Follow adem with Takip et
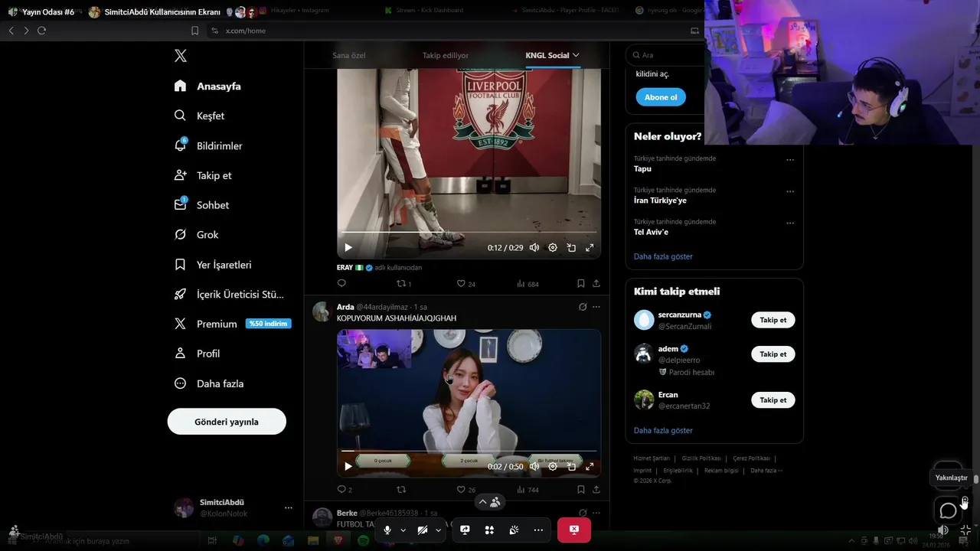This screenshot has width=980, height=551. point(773,354)
